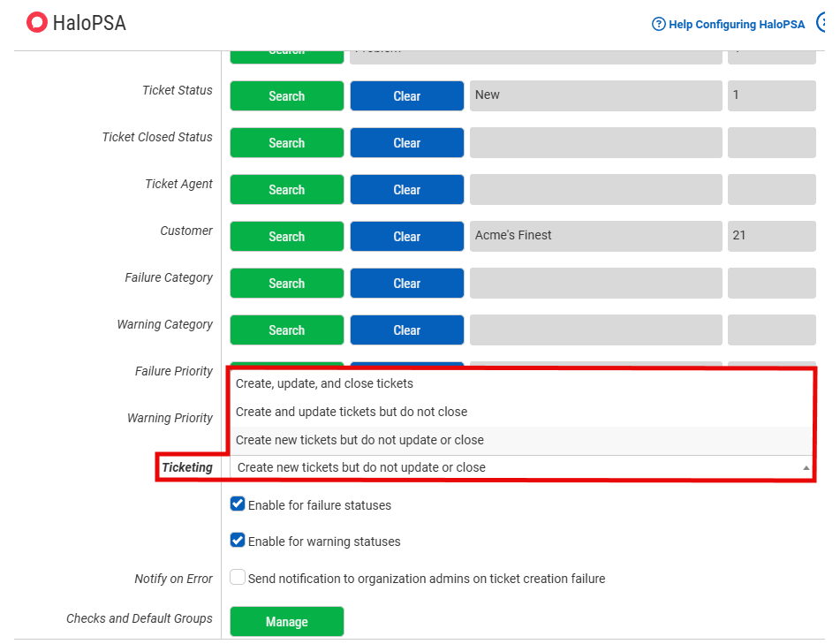Click the Ticket Closed Status text field
The width and height of the screenshot is (840, 644).
595,142
